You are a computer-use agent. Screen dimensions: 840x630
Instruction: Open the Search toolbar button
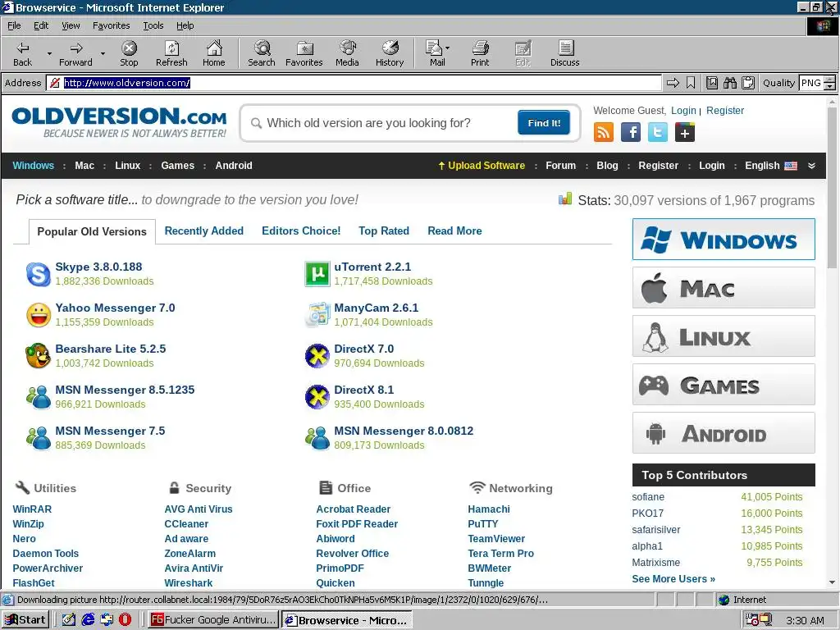click(262, 53)
